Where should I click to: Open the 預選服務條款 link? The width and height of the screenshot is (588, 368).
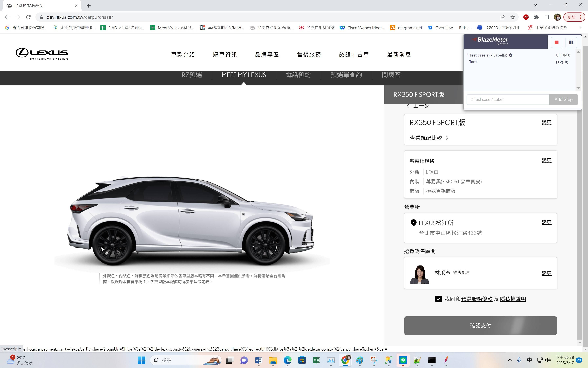(x=477, y=299)
